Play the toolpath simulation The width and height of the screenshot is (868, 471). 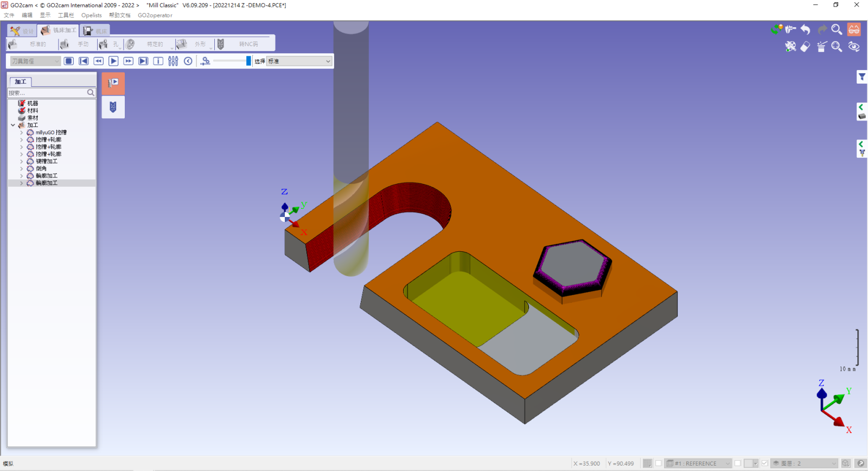click(x=113, y=61)
